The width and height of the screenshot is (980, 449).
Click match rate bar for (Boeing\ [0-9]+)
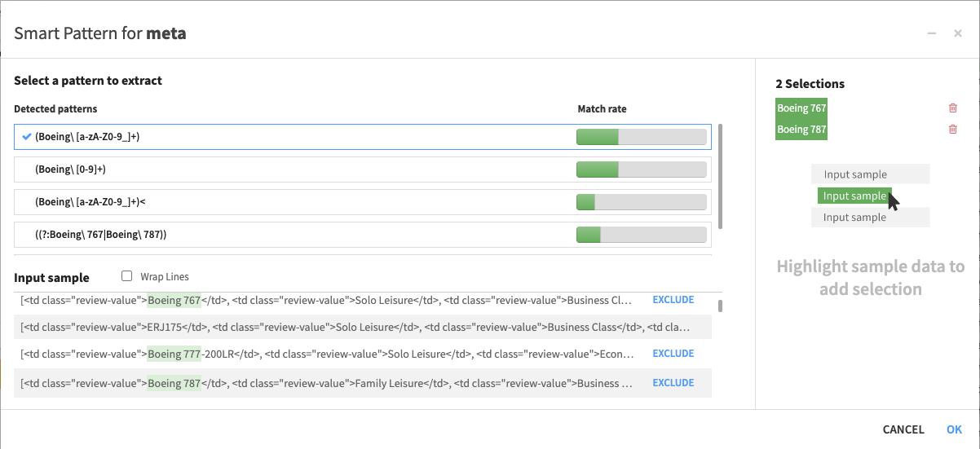pyautogui.click(x=641, y=169)
